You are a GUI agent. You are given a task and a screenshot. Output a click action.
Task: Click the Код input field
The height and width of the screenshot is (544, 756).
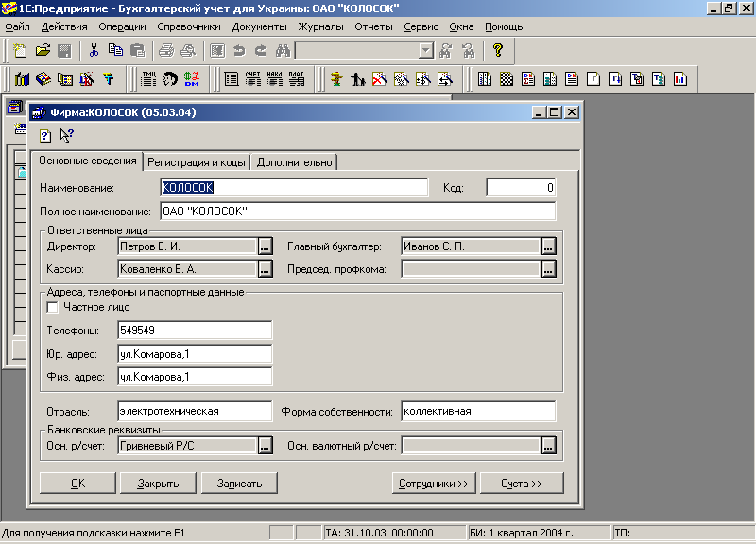coord(522,187)
